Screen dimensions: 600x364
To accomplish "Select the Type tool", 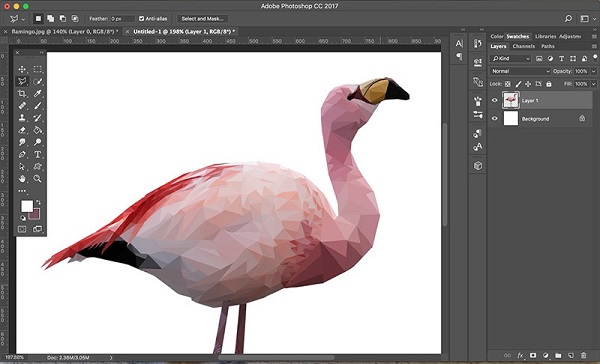I will coord(38,154).
